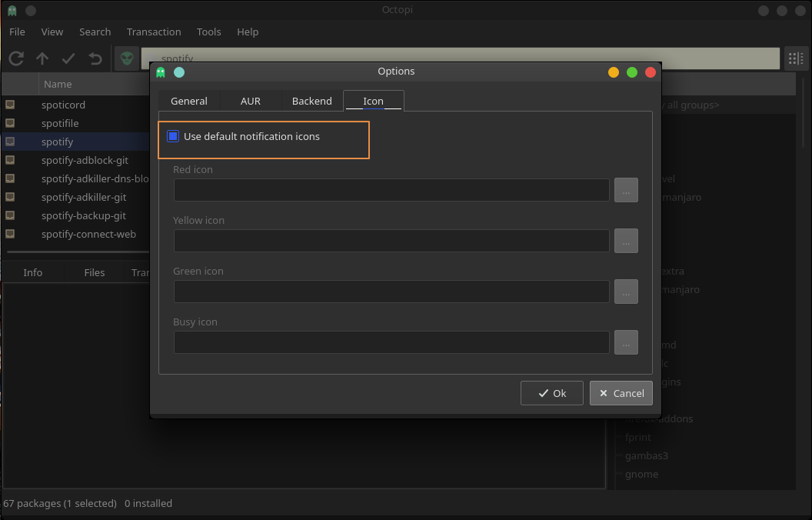812x520 pixels.
Task: Select the gnome group in the list
Action: (641, 474)
